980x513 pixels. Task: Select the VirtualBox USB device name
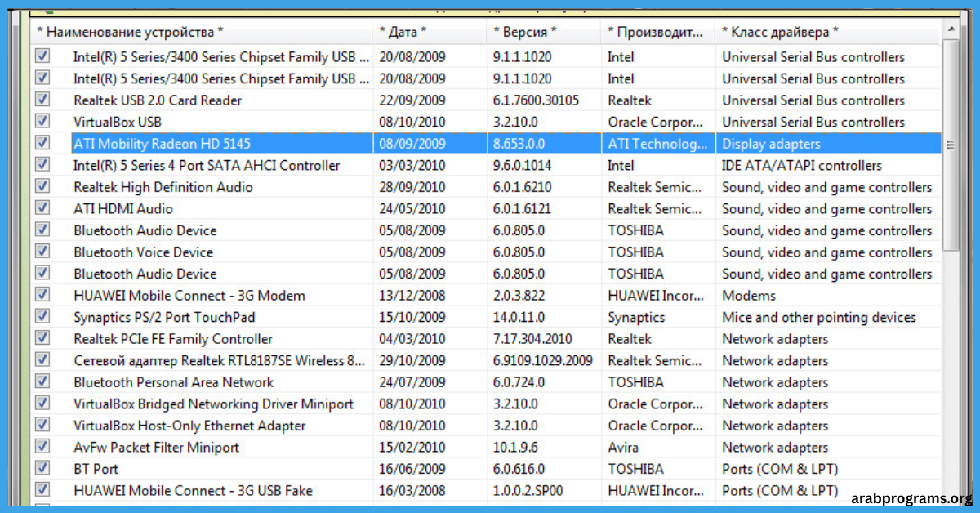click(x=118, y=122)
